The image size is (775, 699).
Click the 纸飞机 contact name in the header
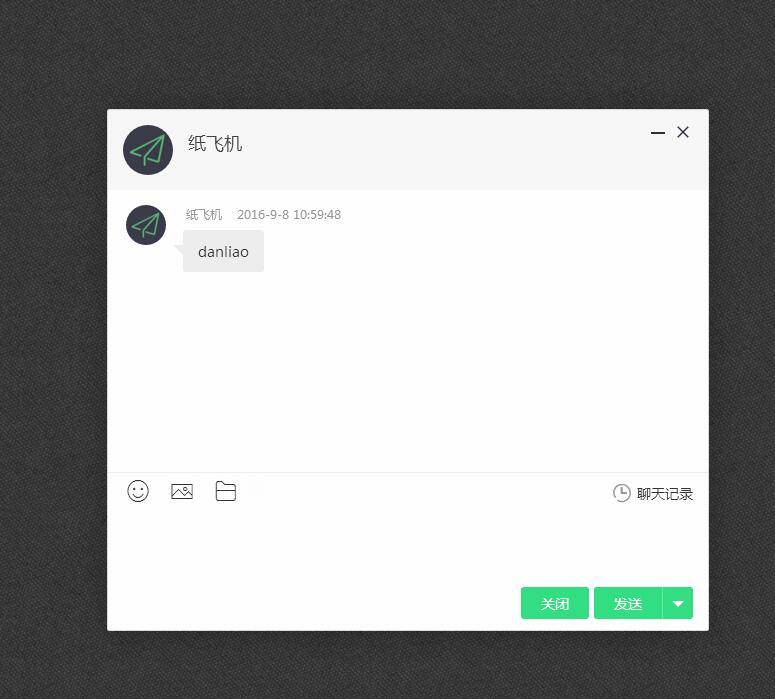(x=215, y=144)
